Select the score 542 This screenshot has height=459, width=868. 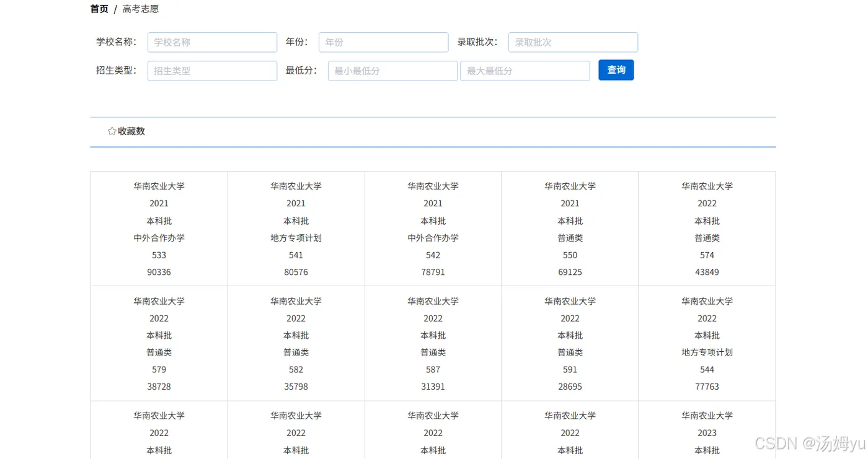click(x=433, y=255)
